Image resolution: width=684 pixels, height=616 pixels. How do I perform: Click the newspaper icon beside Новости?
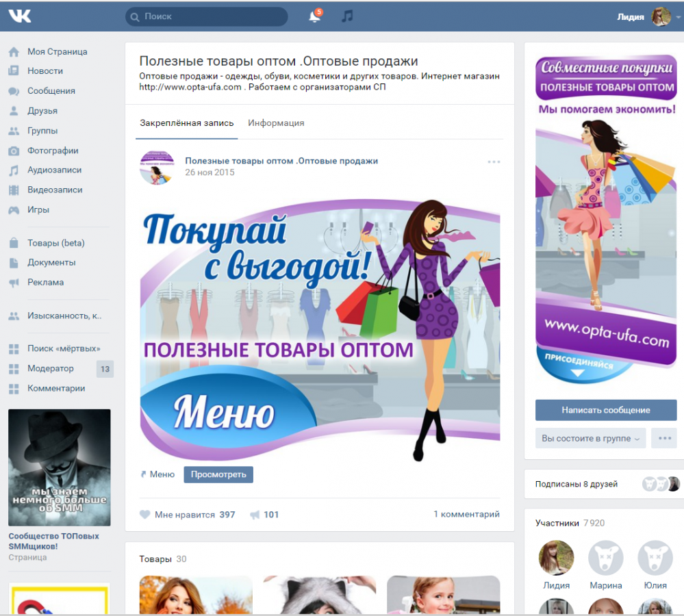pos(14,70)
